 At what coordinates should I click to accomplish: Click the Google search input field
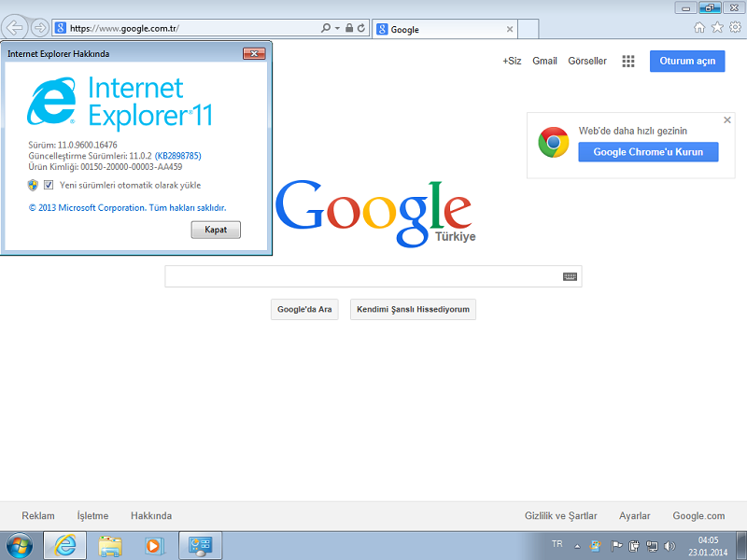coord(362,276)
